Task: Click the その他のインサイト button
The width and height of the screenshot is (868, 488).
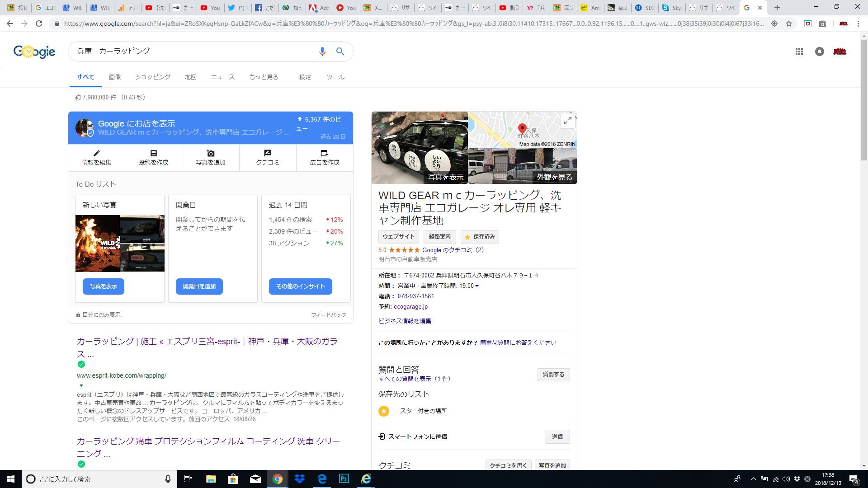Action: (300, 286)
